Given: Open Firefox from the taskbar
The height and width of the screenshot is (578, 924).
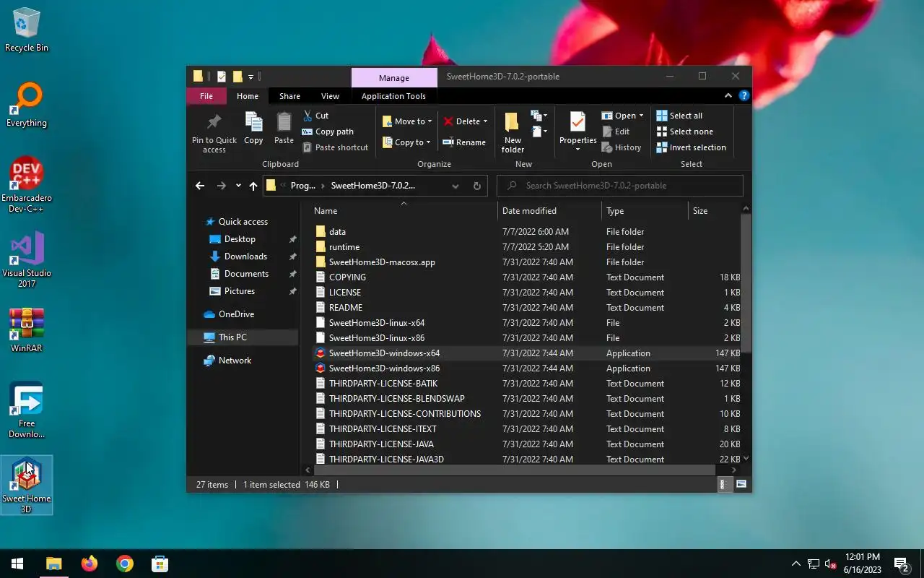Looking at the screenshot, I should (x=90, y=564).
